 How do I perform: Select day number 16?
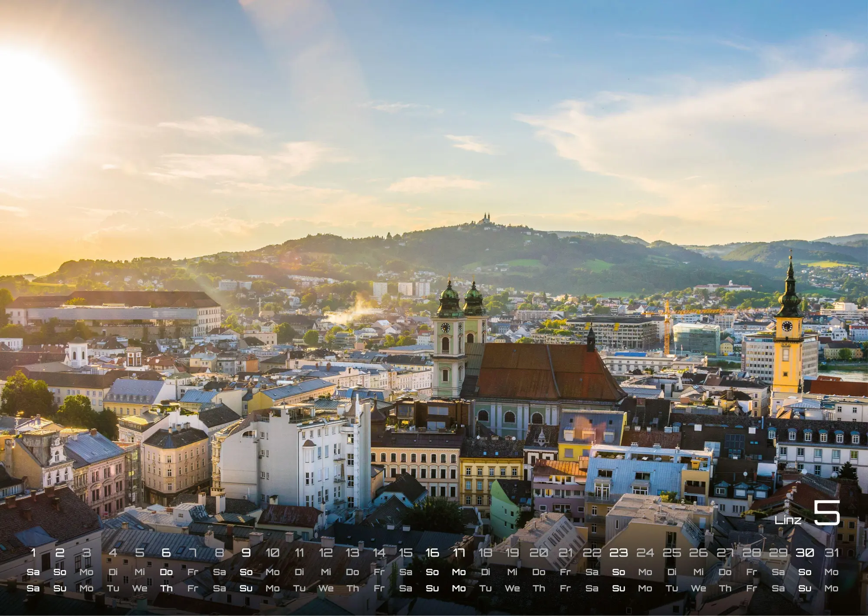click(432, 553)
